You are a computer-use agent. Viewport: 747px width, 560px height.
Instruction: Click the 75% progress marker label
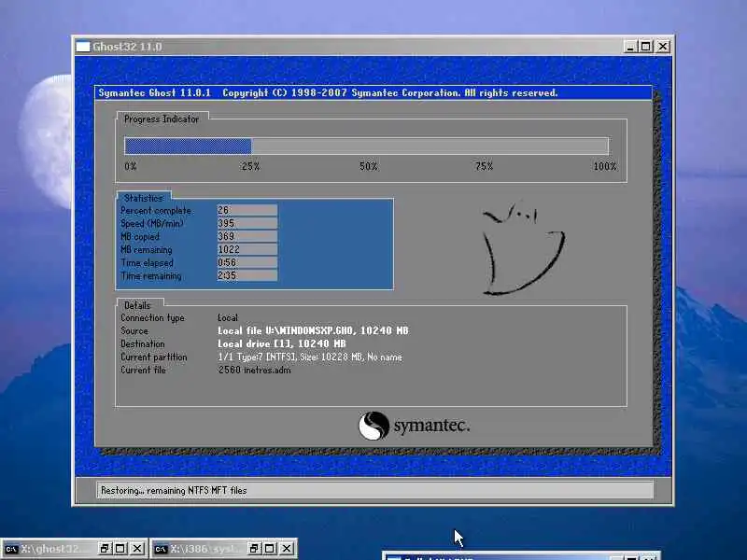(484, 166)
